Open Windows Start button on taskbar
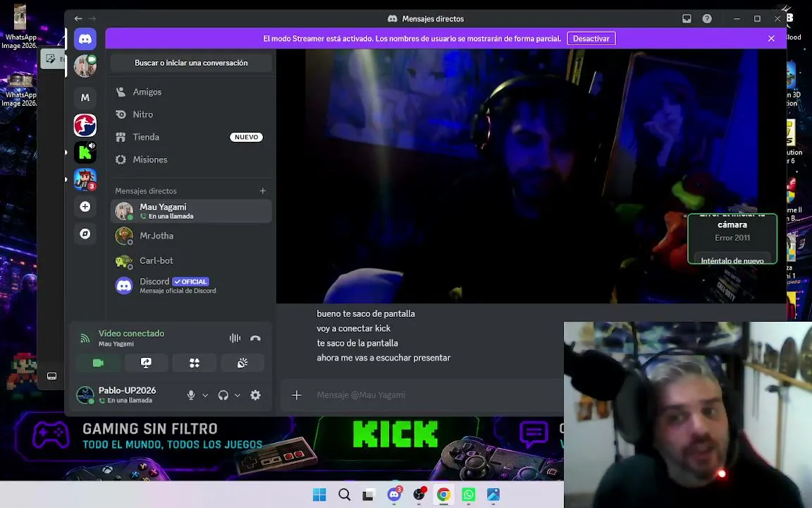This screenshot has height=508, width=812. tap(319, 495)
